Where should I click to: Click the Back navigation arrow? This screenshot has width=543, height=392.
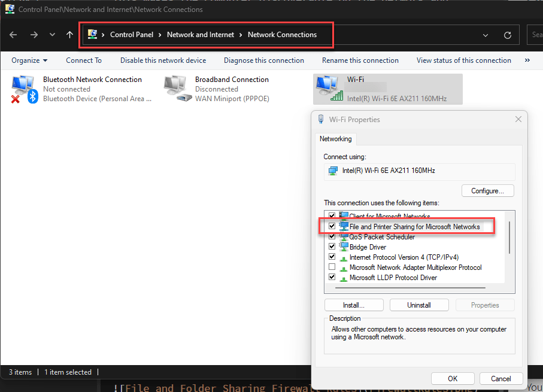pos(13,35)
